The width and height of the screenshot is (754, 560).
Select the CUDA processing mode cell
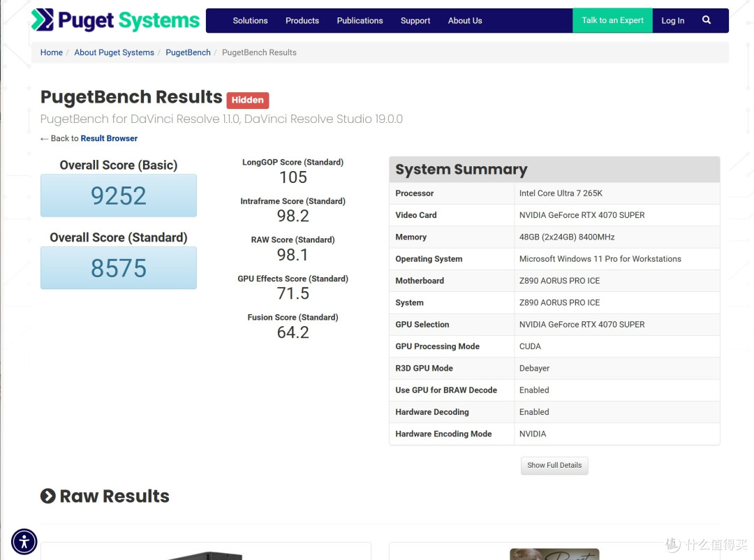(616, 346)
